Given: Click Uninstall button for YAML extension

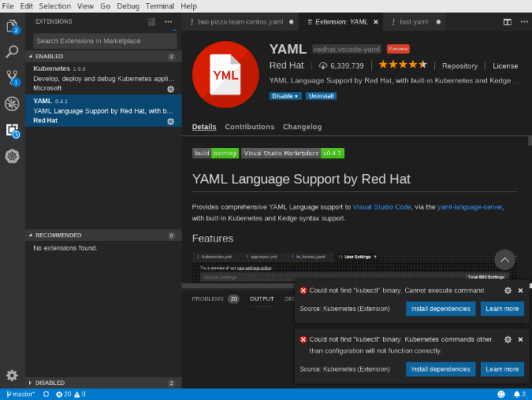Looking at the screenshot, I should (322, 96).
